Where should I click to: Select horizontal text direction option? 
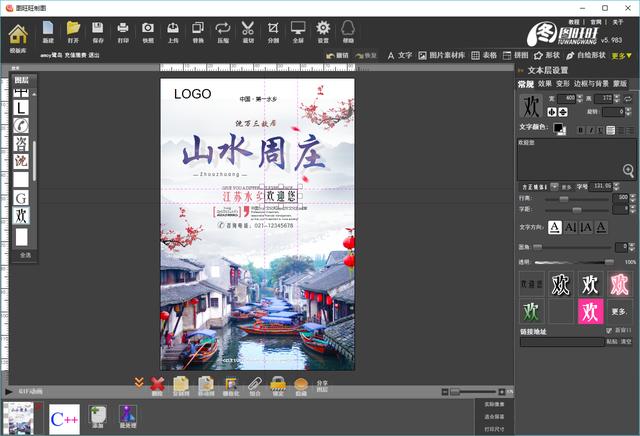554,227
